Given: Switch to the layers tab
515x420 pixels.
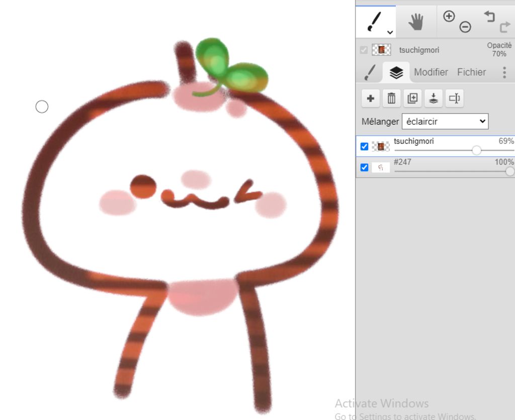Looking at the screenshot, I should pos(396,72).
